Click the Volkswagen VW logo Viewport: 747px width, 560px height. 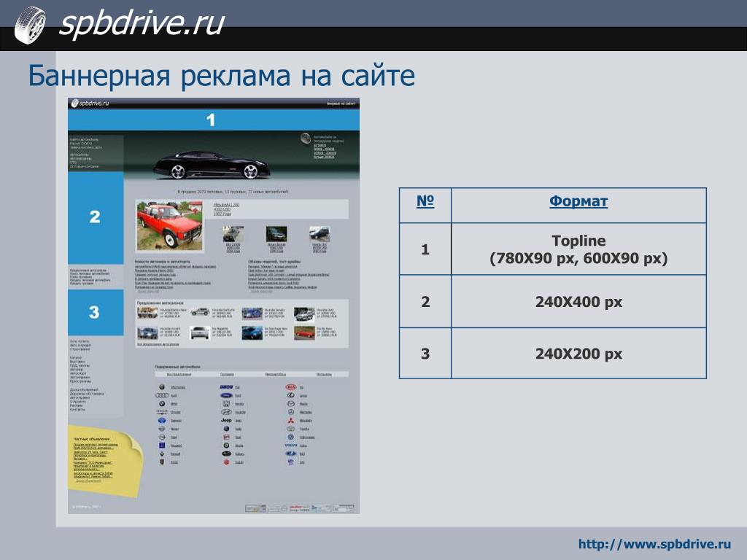click(x=290, y=437)
